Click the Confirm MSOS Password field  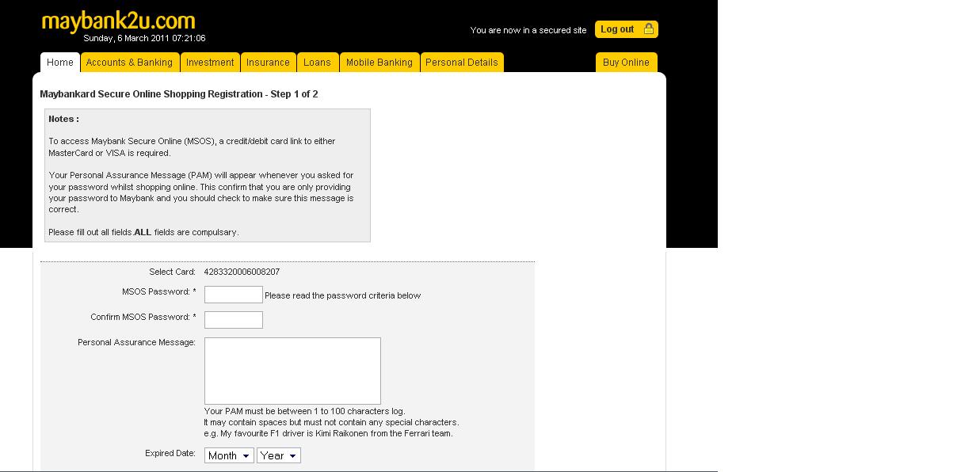click(233, 319)
